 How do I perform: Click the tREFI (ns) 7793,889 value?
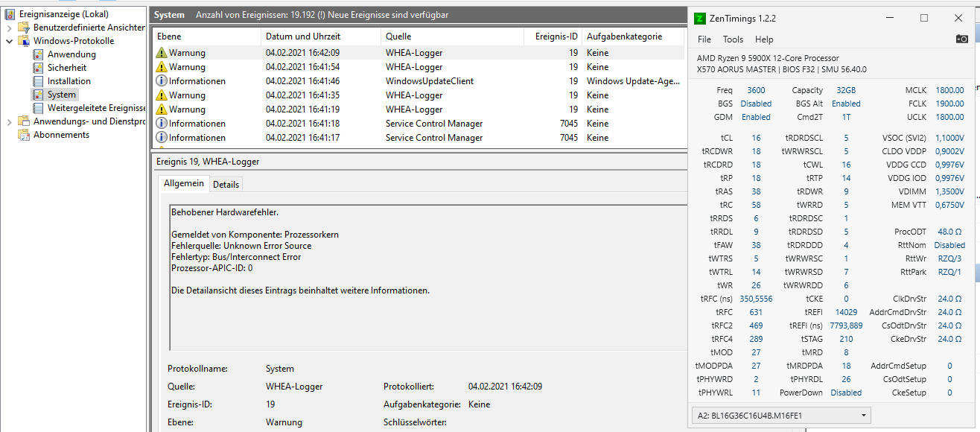[x=846, y=325]
